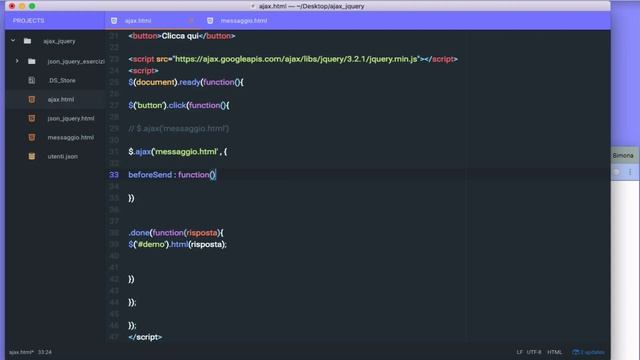Click the utenti.json file icon

(x=31, y=156)
